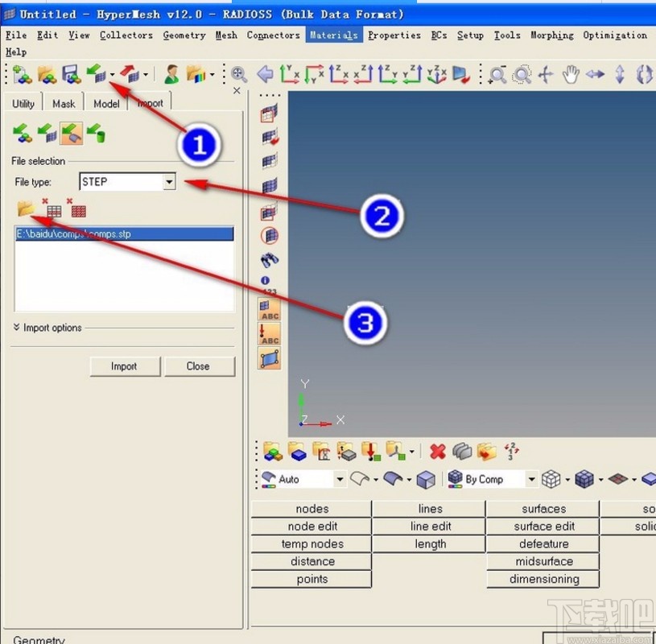
Task: Click the Close button
Action: 200,366
